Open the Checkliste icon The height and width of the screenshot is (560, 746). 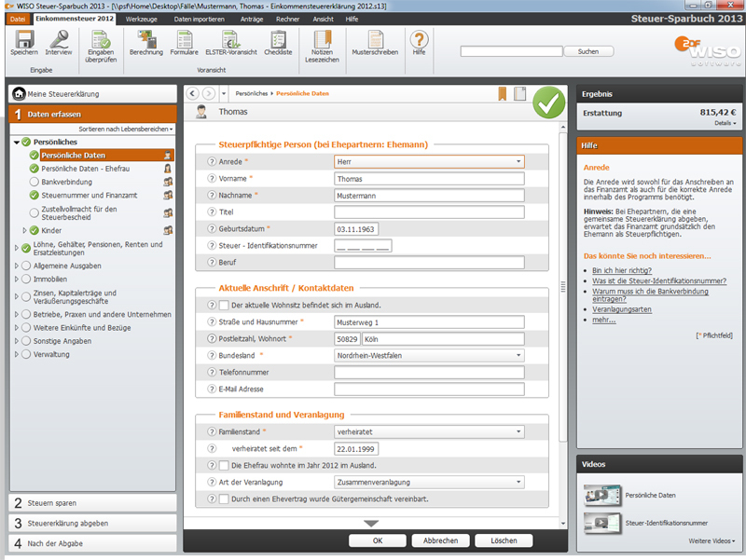click(278, 39)
